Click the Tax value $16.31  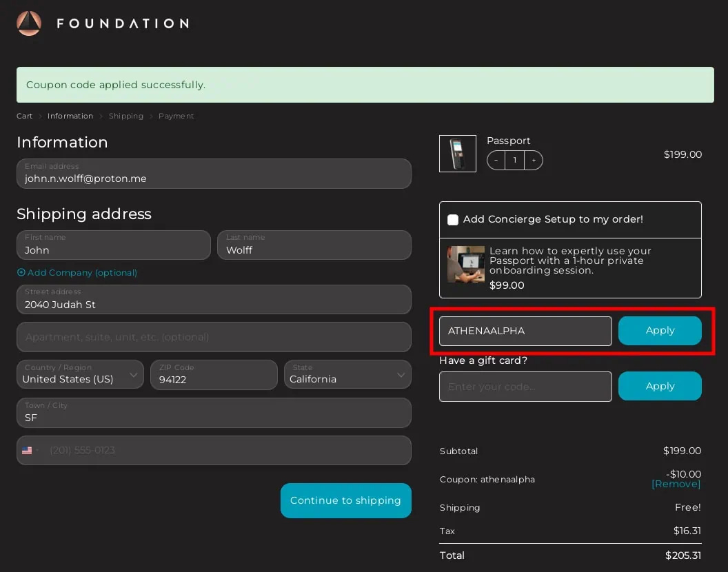coord(687,531)
